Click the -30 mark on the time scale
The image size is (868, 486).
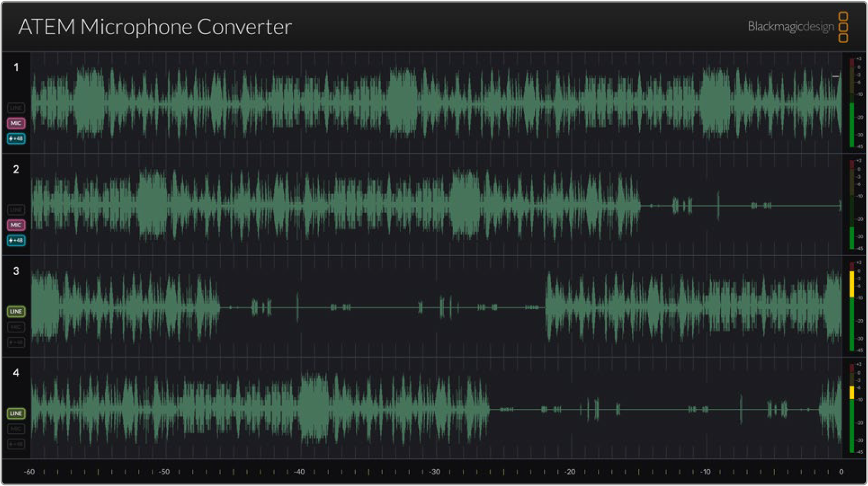(x=435, y=472)
